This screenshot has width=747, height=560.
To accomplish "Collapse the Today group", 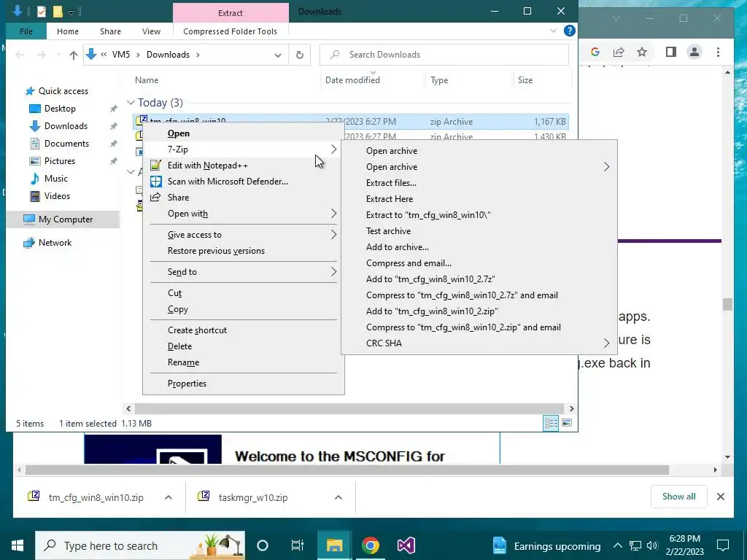I will tap(131, 102).
